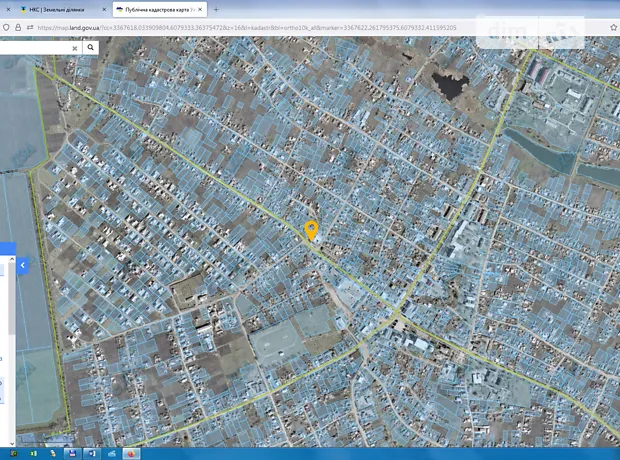Clear the search field with X
Screen dimensions: 620x460
[74, 47]
